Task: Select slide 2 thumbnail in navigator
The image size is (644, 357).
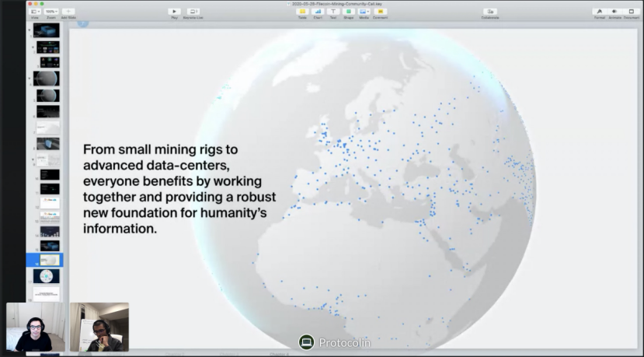Action: 48,47
